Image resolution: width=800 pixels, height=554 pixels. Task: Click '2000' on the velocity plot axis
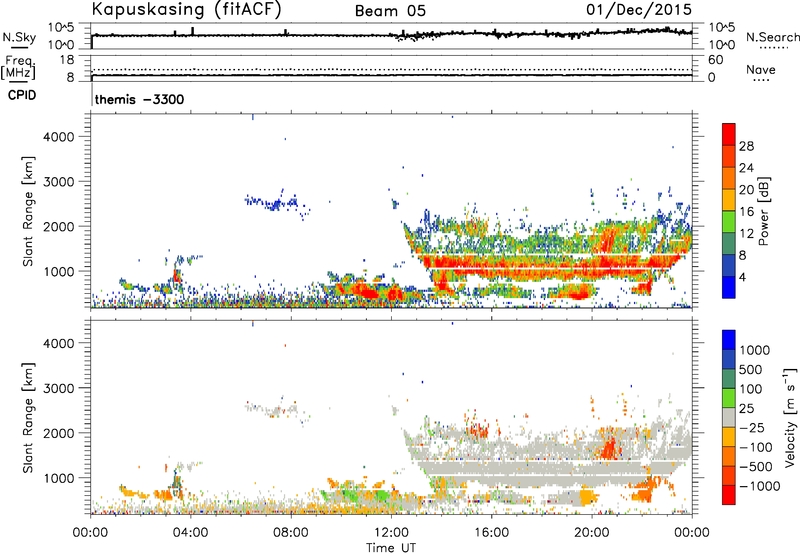click(58, 433)
